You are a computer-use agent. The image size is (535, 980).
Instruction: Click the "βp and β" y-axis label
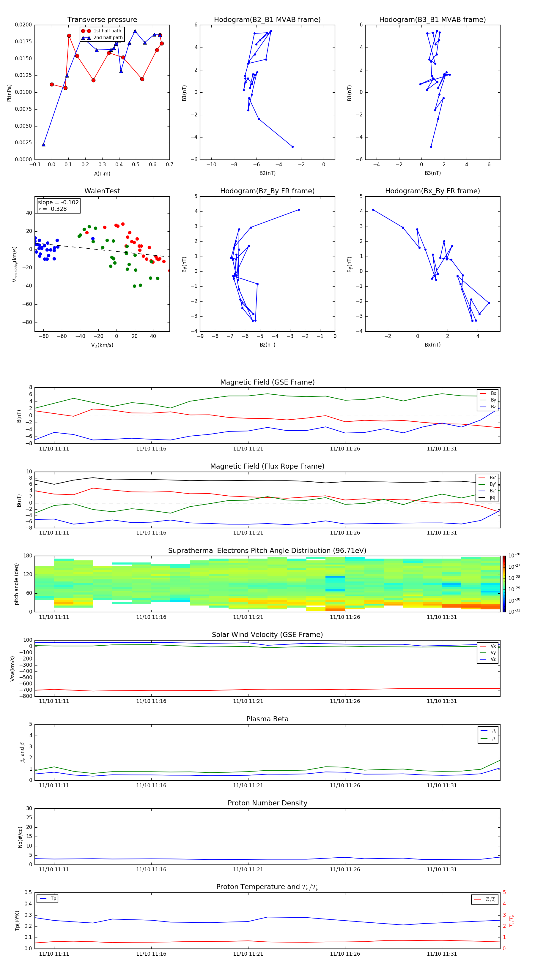click(22, 753)
